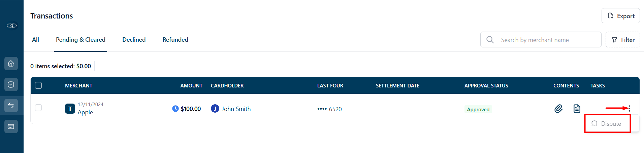Toggle the select-all header checkbox
The height and width of the screenshot is (153, 644).
pyautogui.click(x=39, y=85)
